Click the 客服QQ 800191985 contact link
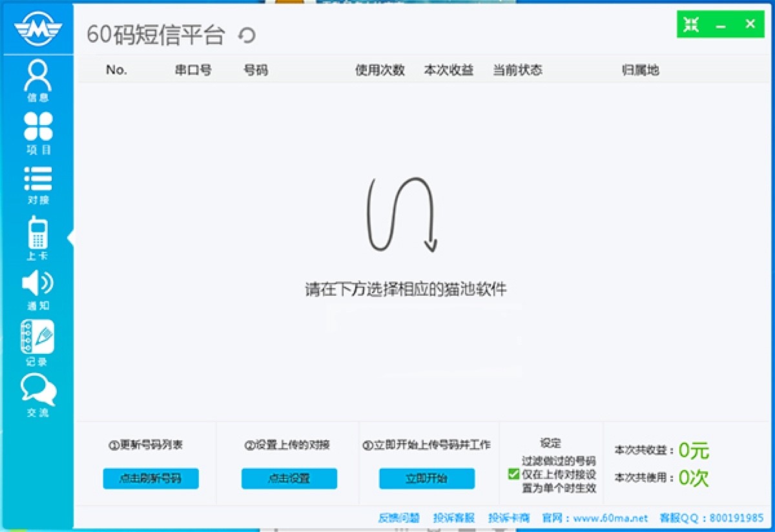 click(710, 518)
